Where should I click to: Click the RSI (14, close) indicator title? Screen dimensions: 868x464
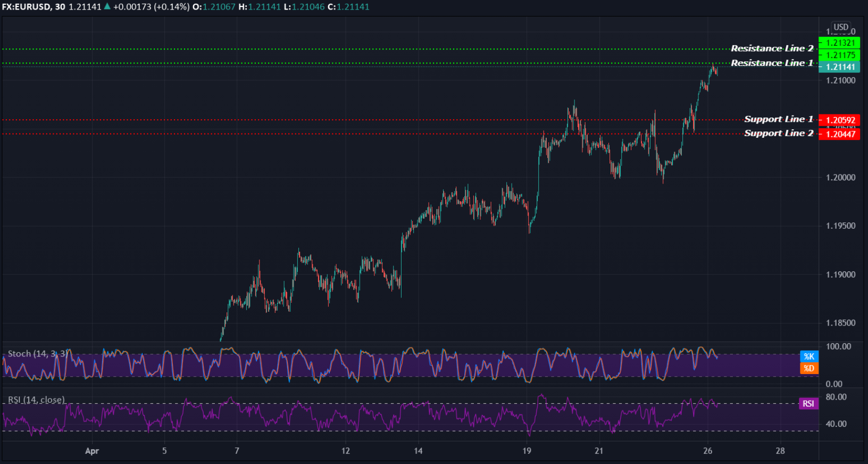click(36, 400)
